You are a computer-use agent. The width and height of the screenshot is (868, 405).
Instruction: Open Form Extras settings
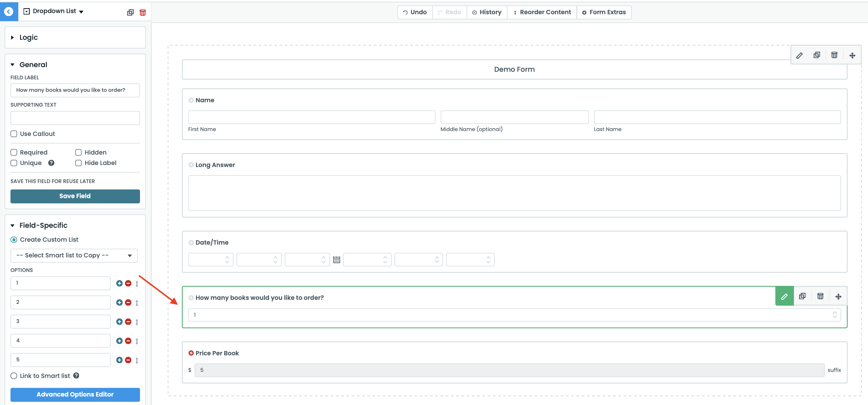point(604,12)
